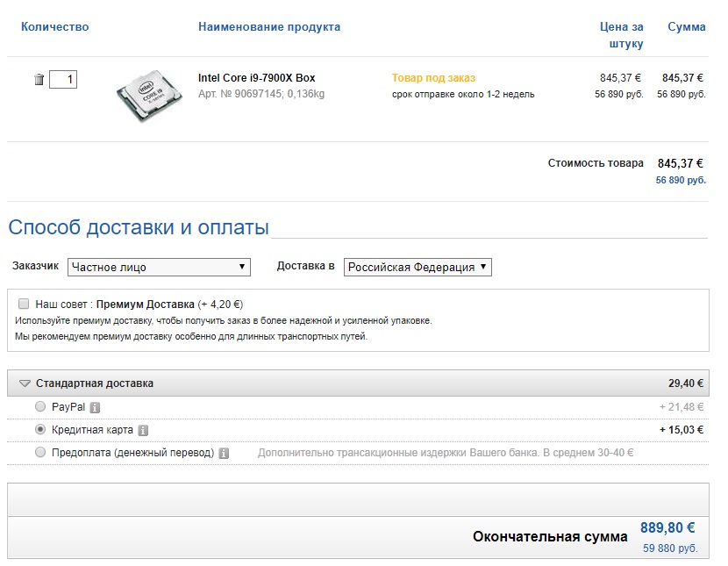Screen dimensions: 728x566
Task: Enable the Премиум Доставка checkbox
Action: [x=24, y=304]
